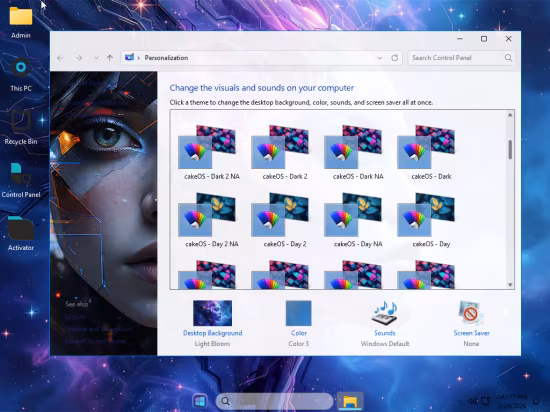Maximize the Personalization window
Screen dimensions: 550x412
pos(484,39)
